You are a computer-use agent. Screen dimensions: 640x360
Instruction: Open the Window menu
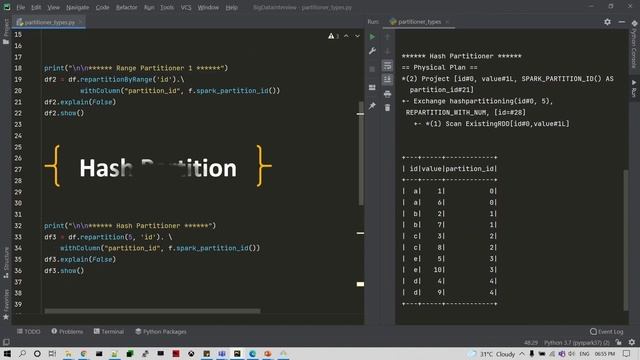click(x=208, y=7)
